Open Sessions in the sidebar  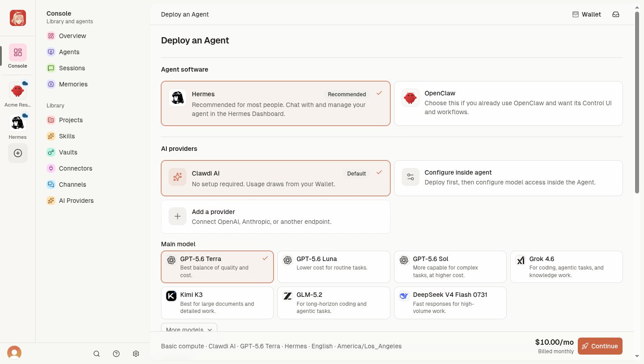point(93,68)
